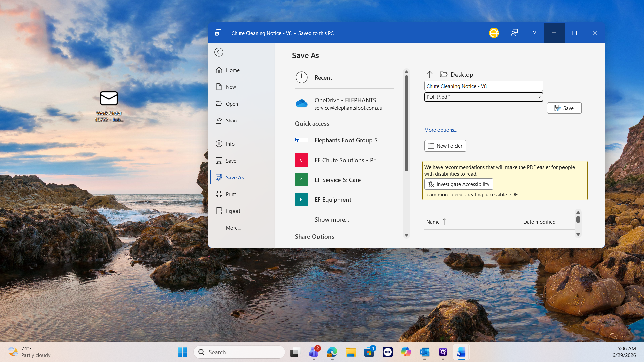Click the file name field
Viewport: 644px width, 362px height.
[484, 86]
